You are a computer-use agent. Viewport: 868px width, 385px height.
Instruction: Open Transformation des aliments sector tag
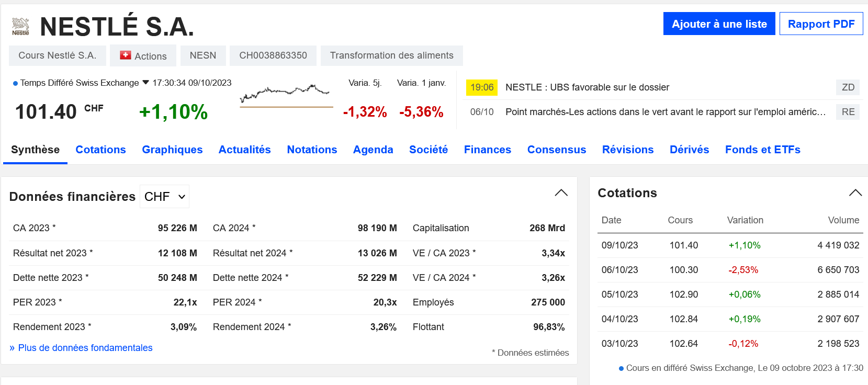click(x=392, y=55)
